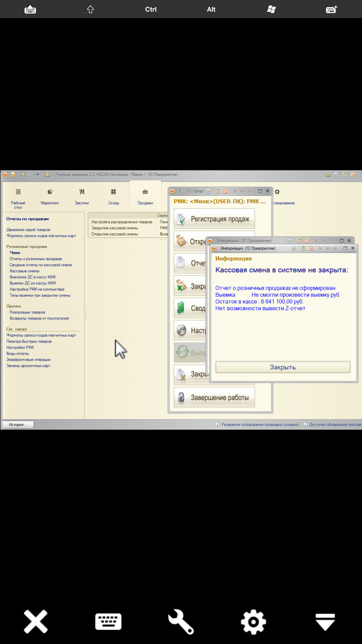Switch to the Маркетинг section
Screen dimensions: 362x644
pyautogui.click(x=50, y=196)
